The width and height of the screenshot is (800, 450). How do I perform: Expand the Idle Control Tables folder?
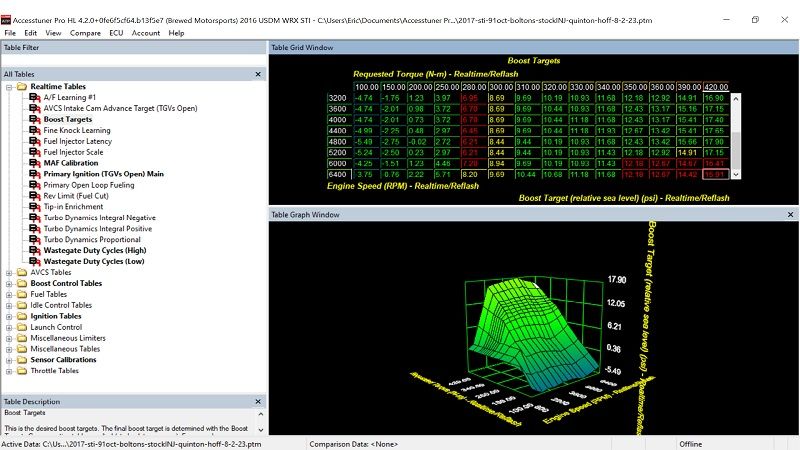point(9,306)
